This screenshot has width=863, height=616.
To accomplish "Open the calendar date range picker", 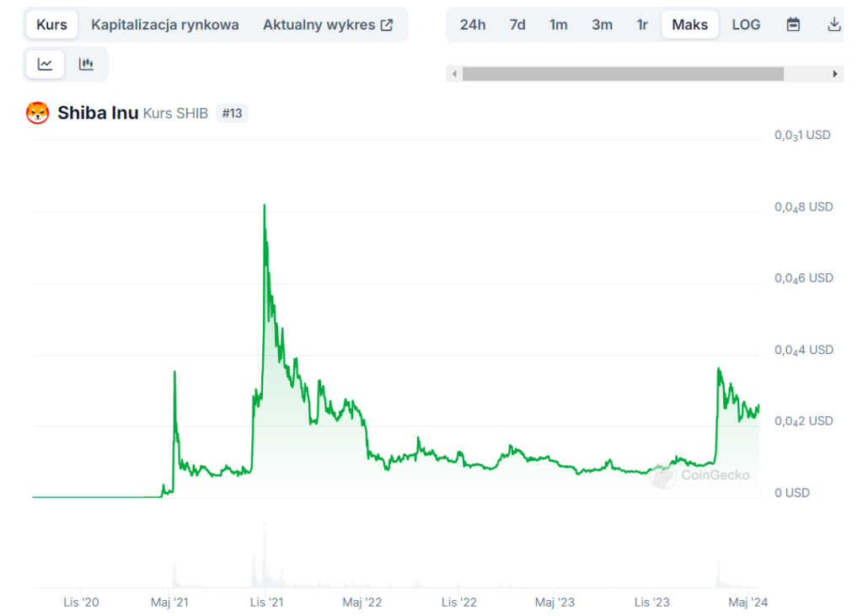I will (x=792, y=24).
